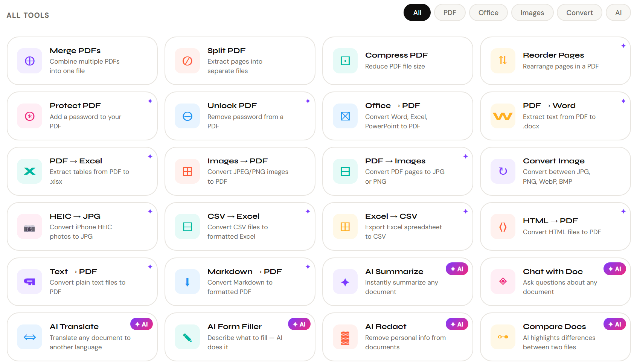This screenshot has width=637, height=364.
Task: Switch to the AI filter tab
Action: (x=618, y=12)
